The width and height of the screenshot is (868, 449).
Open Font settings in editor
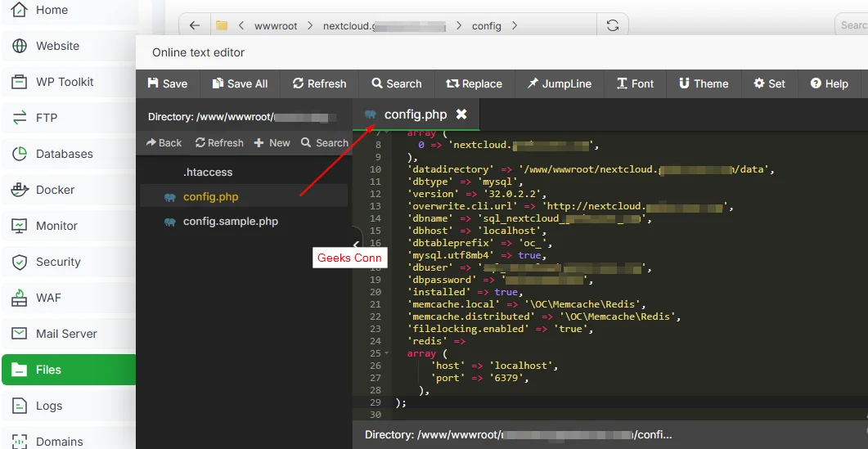click(635, 83)
